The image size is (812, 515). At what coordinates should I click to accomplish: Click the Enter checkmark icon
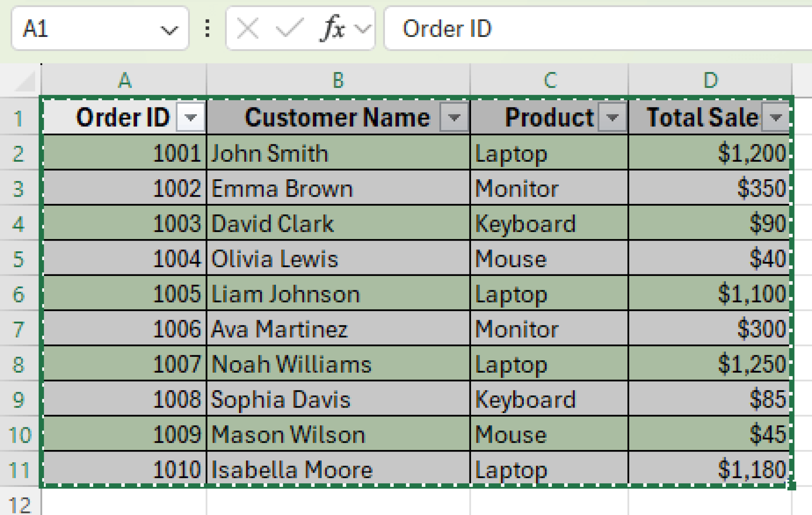click(x=289, y=28)
